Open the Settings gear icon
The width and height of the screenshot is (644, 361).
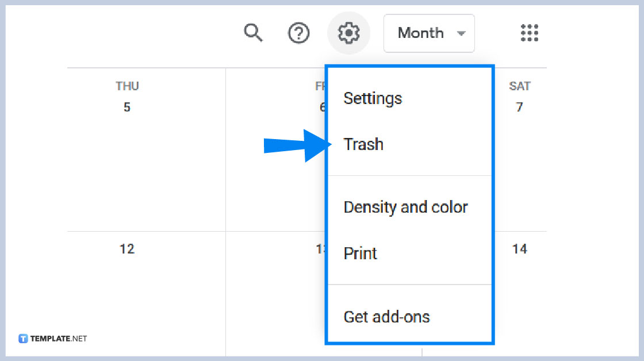pyautogui.click(x=348, y=33)
